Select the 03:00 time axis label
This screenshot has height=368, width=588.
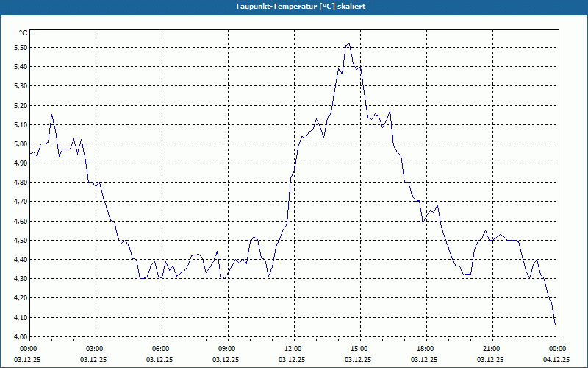click(x=95, y=349)
